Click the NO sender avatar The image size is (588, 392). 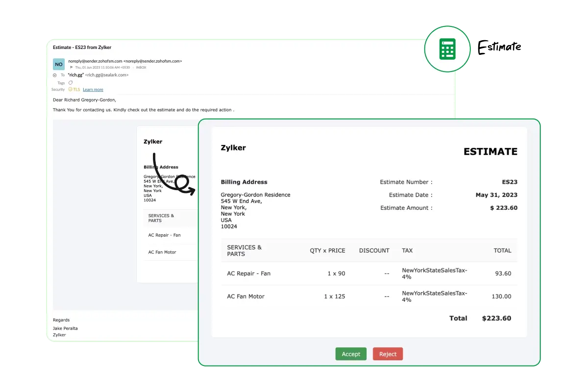tap(59, 64)
